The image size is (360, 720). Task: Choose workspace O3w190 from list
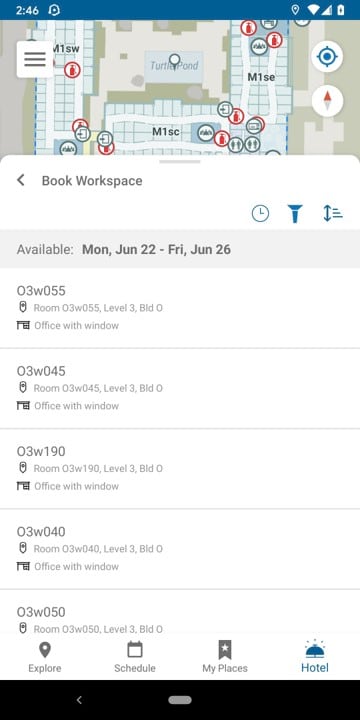click(180, 469)
